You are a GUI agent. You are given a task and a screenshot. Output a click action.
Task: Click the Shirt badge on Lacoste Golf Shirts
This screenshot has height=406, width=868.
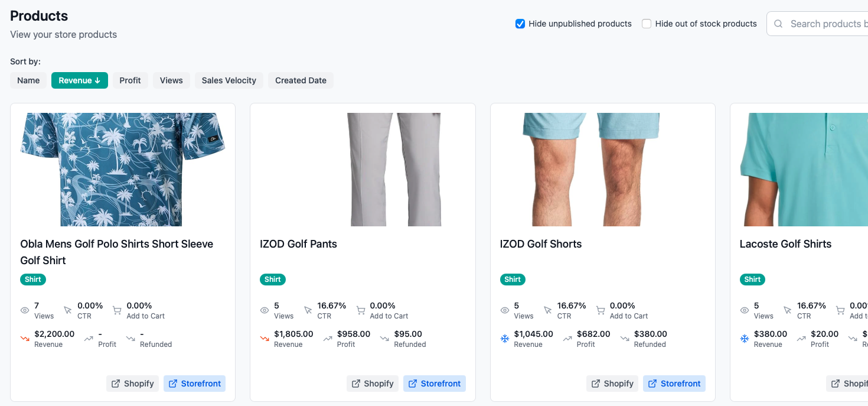(x=752, y=279)
